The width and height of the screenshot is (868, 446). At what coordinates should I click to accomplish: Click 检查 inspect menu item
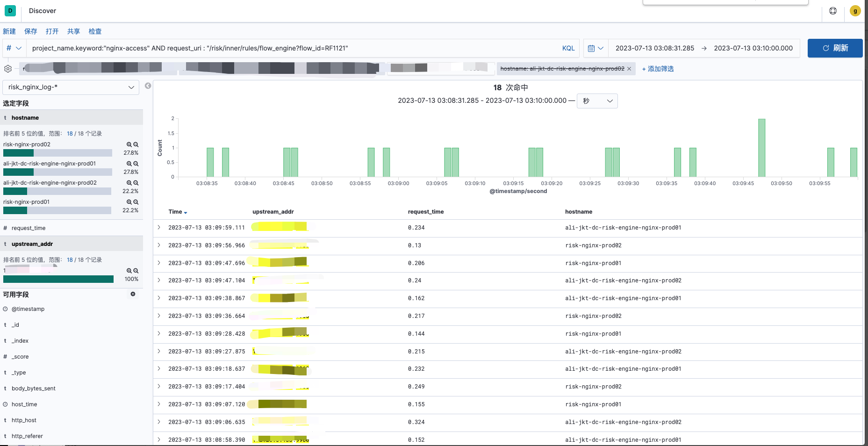tap(95, 31)
